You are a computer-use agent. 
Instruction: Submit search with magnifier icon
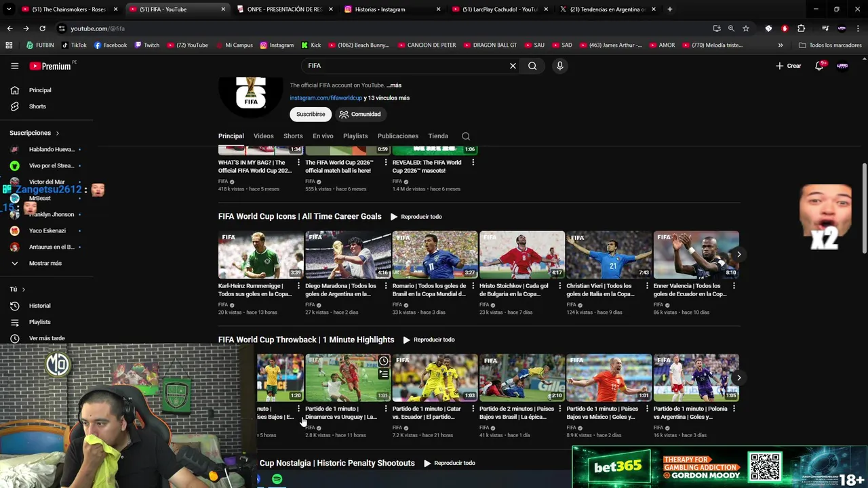532,66
